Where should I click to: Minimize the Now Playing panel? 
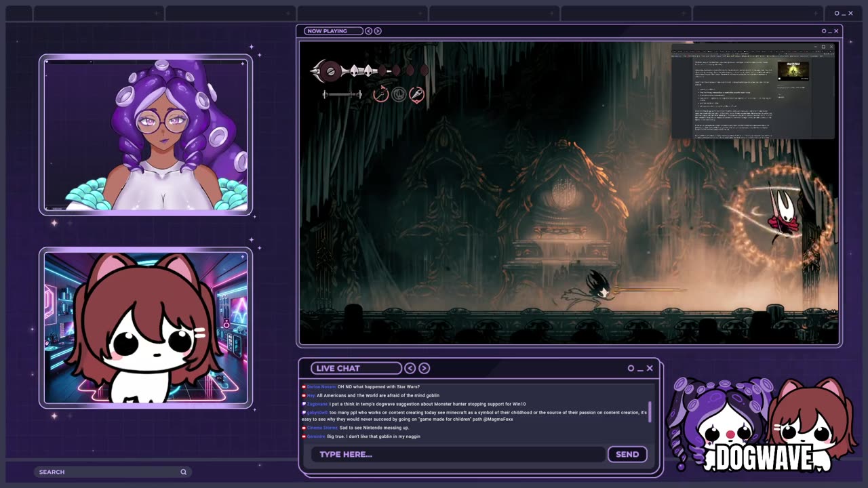click(x=830, y=31)
